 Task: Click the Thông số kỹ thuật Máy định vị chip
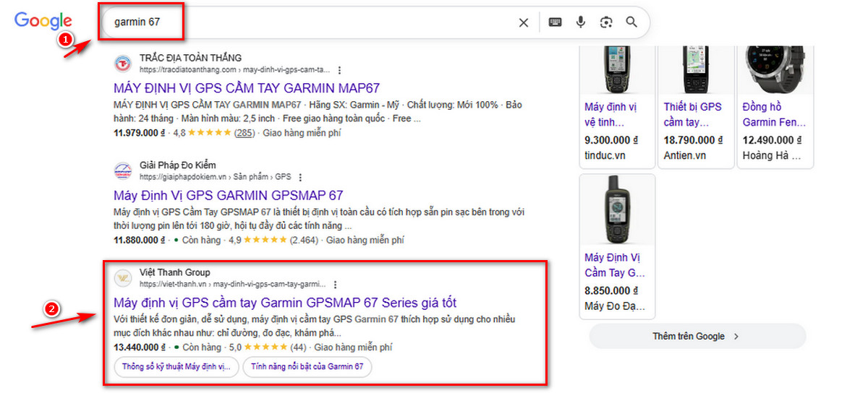(x=176, y=367)
